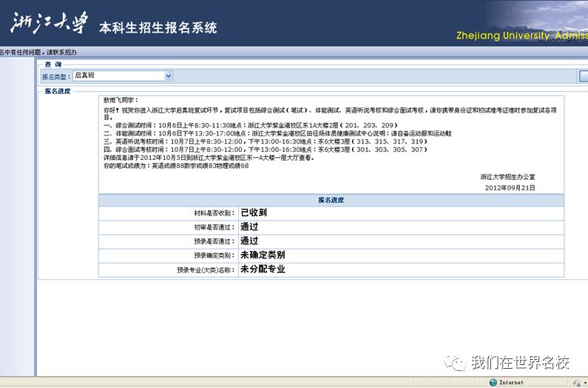Click the 查询 section heading
The width and height of the screenshot is (588, 388).
(53, 64)
